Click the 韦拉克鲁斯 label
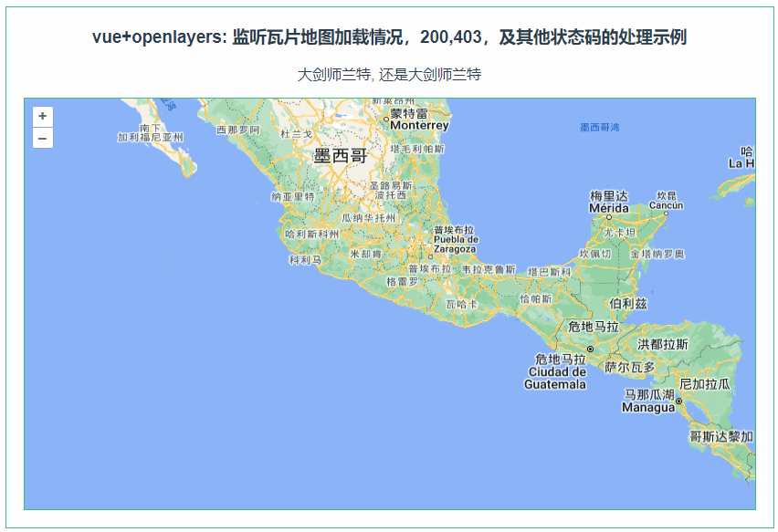The height and width of the screenshot is (532, 778). tap(489, 269)
